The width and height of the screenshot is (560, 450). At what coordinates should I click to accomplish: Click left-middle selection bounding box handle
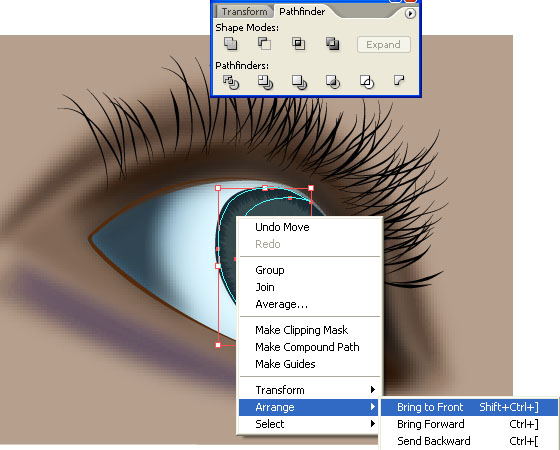218,266
